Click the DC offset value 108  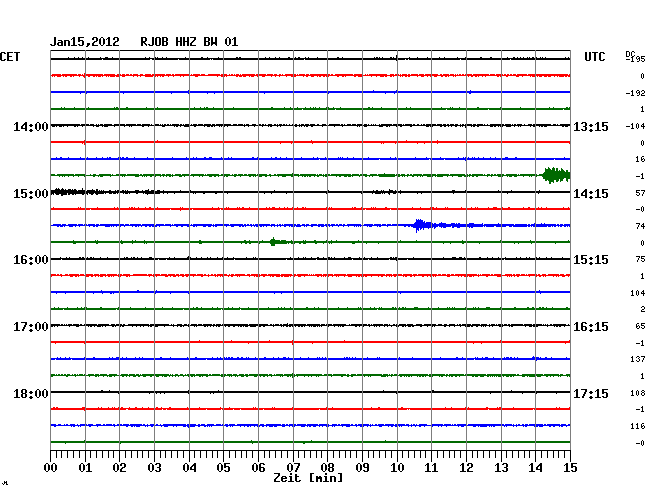pos(638,393)
